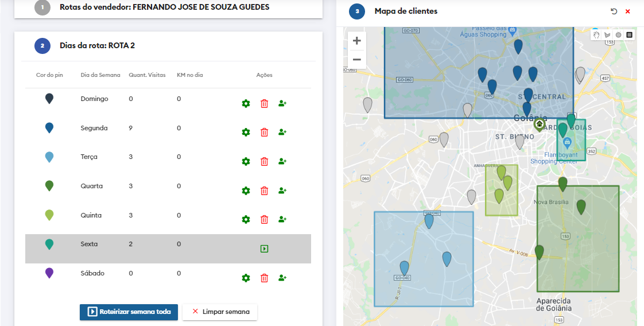
Task: Add client to Quarta using person icon
Action: pyautogui.click(x=282, y=191)
